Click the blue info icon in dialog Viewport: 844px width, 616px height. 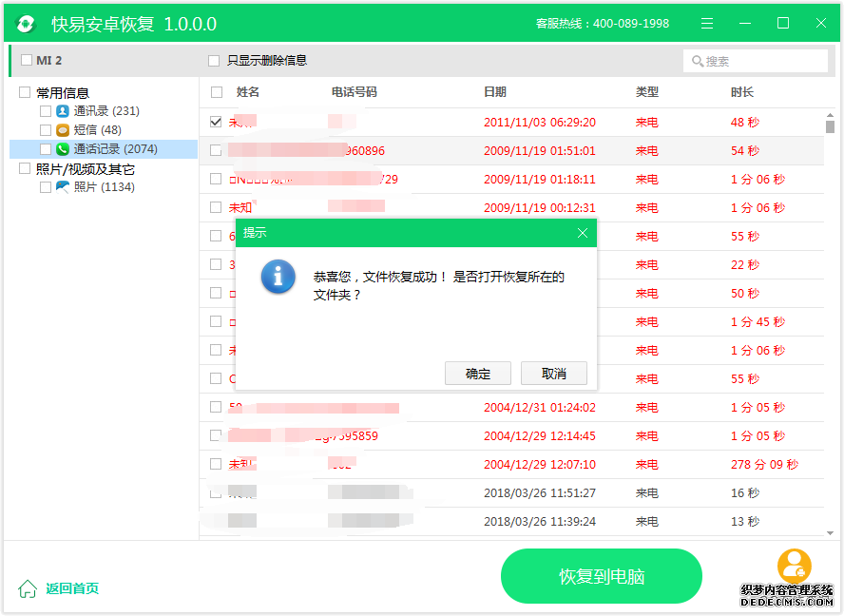(278, 277)
